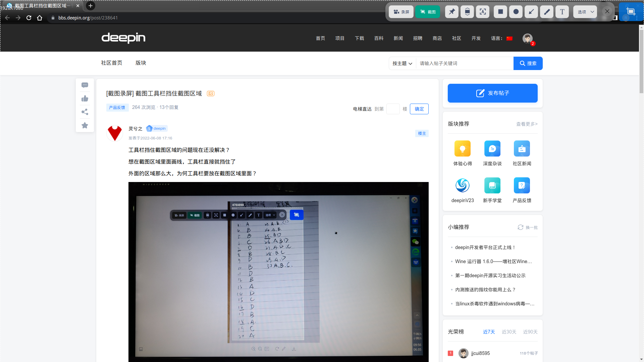Image resolution: width=644 pixels, height=362 pixels.
Task: Switch to screen recording mode (录屏)
Action: click(401, 12)
